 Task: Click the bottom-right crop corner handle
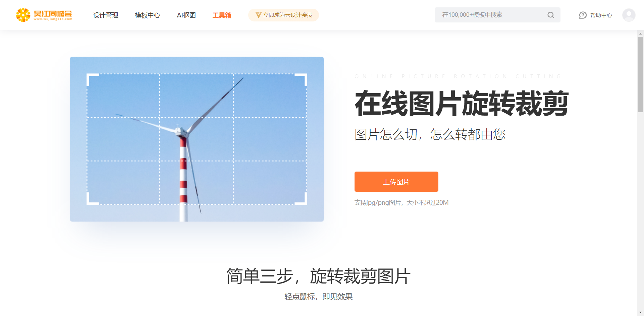(x=301, y=199)
